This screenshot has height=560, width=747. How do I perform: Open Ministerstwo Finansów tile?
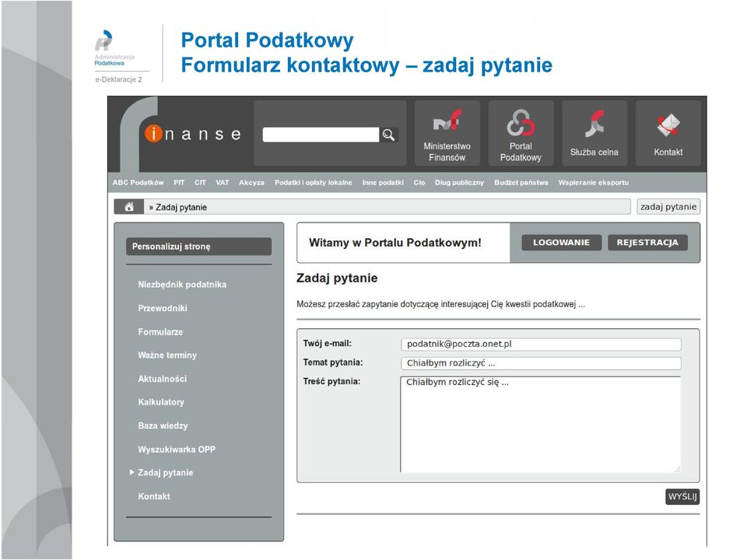pyautogui.click(x=447, y=133)
